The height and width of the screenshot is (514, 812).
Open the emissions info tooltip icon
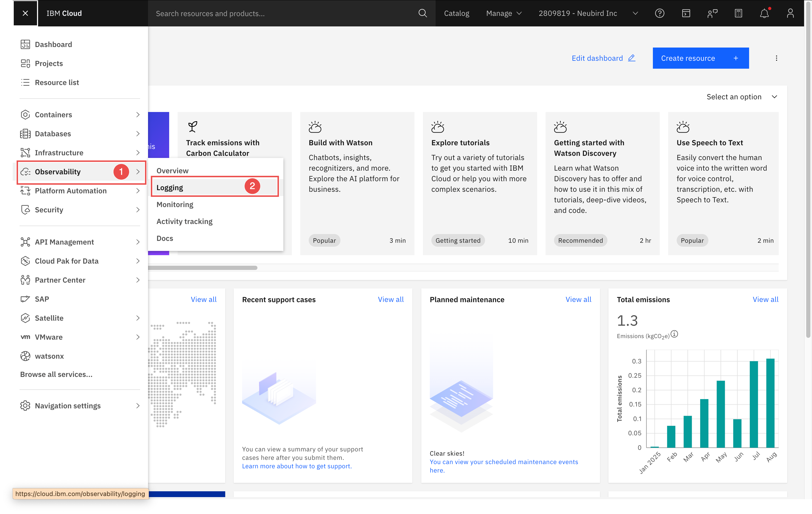[x=674, y=335]
